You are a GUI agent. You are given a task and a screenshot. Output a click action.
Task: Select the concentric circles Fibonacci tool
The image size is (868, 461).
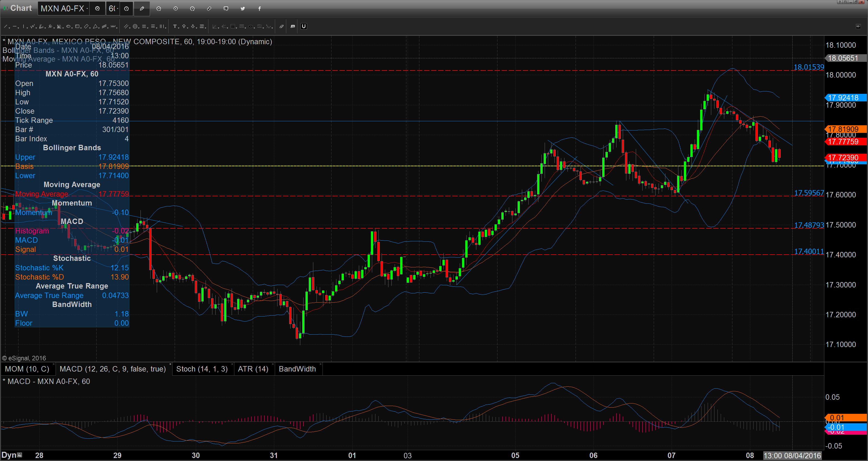pos(135,26)
